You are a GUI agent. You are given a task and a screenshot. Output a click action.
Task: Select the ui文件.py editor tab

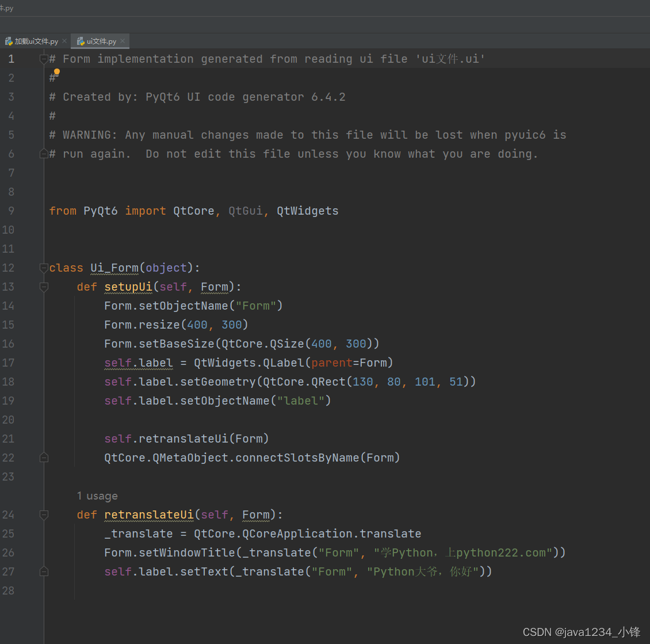pyautogui.click(x=101, y=41)
